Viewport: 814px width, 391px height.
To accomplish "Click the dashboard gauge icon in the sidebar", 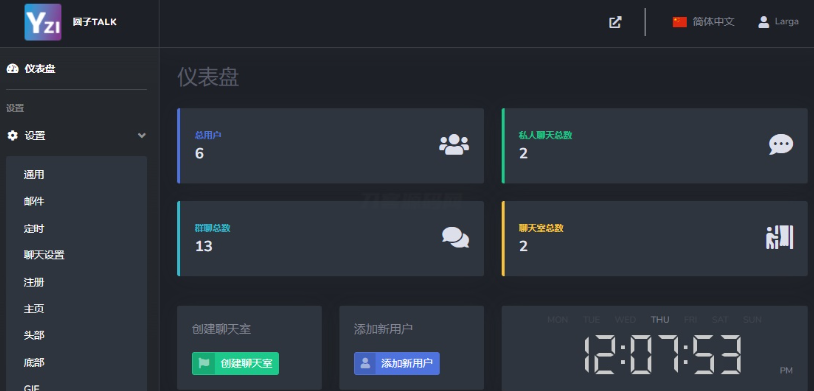I will (12, 69).
